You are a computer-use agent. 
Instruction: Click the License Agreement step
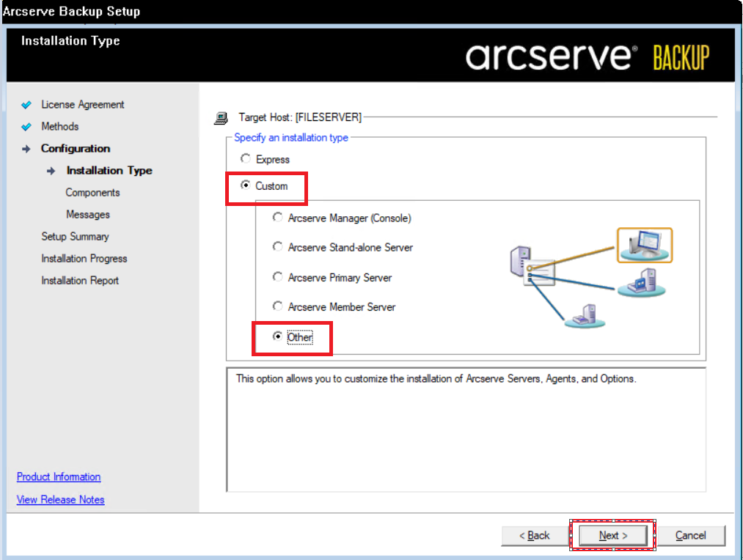pos(82,104)
